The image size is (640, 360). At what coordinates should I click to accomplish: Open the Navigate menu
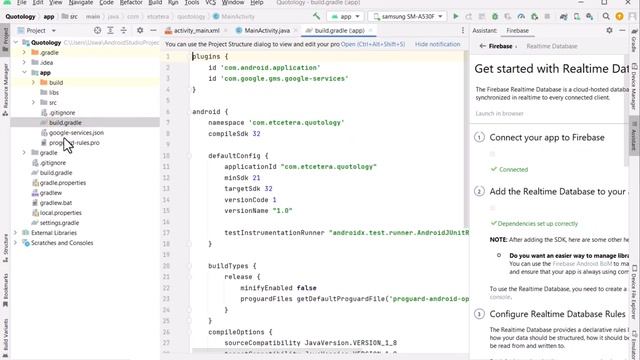point(81,2)
